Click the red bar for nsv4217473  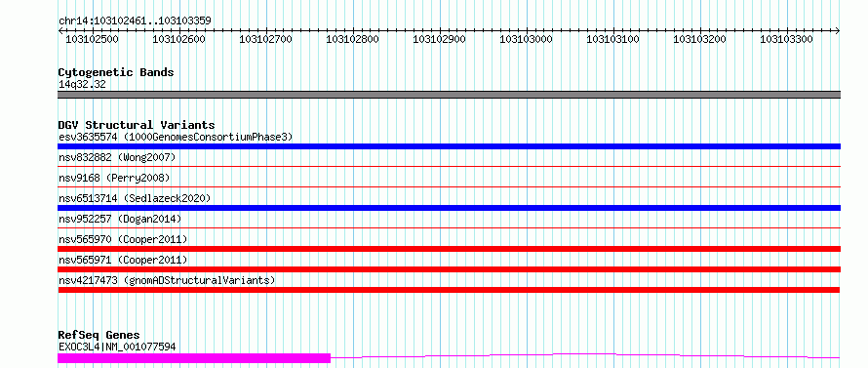pyautogui.click(x=449, y=290)
